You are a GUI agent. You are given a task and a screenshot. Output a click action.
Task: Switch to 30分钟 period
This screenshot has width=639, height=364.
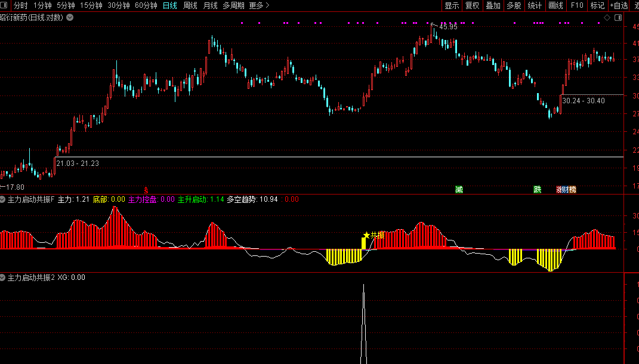pos(119,5)
